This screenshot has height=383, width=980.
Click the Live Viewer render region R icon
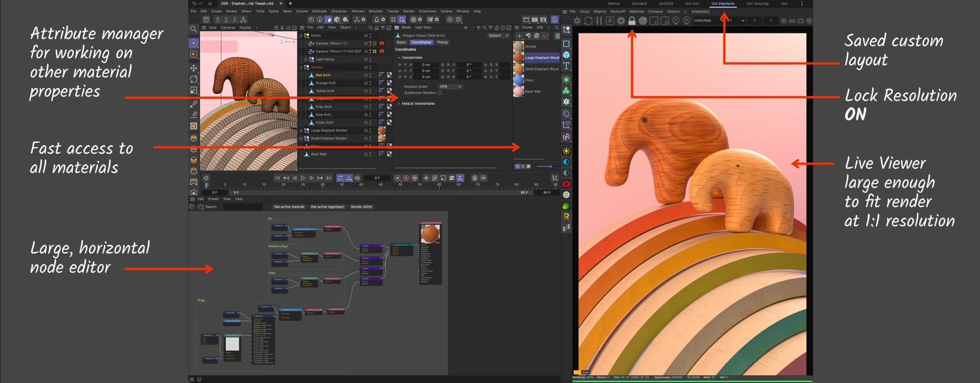[x=610, y=21]
